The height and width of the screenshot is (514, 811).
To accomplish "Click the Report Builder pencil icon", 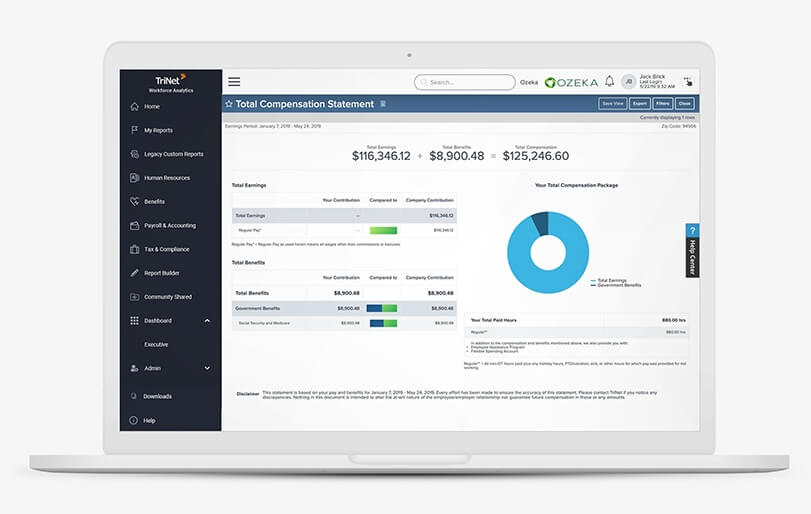I will pyautogui.click(x=134, y=273).
